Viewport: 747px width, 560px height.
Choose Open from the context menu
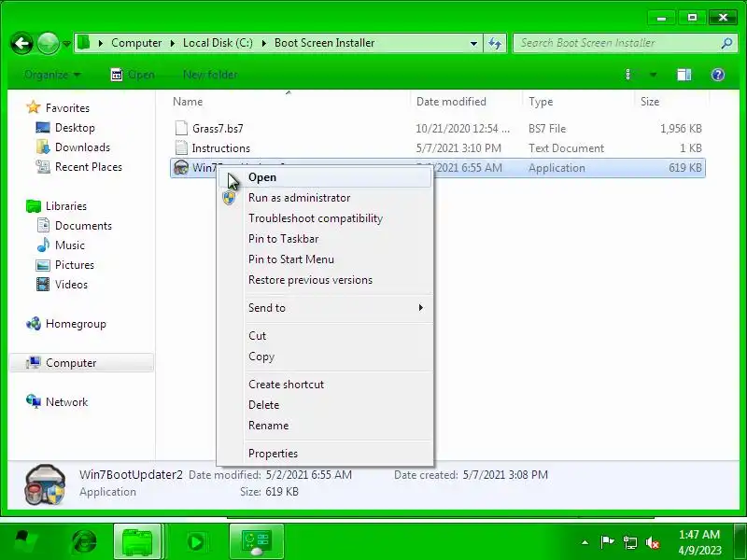pos(325,177)
